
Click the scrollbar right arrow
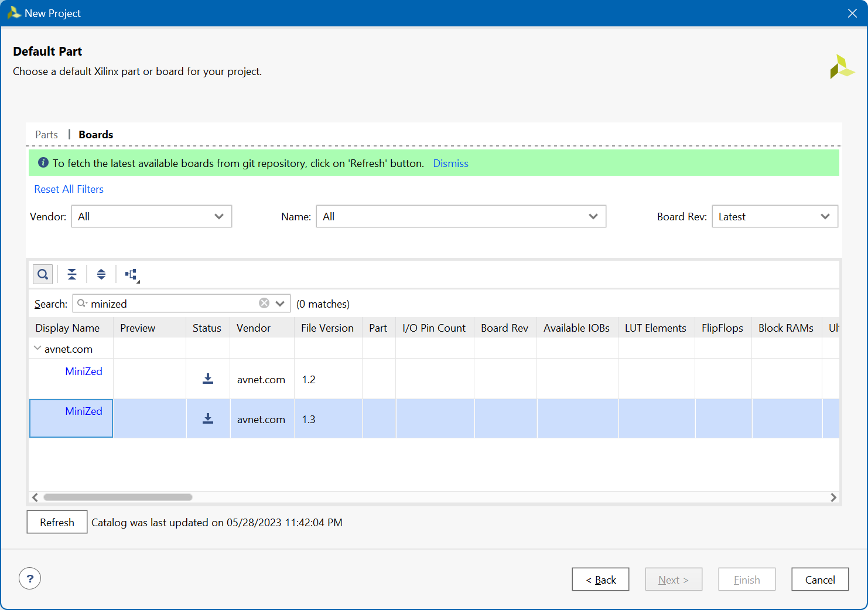coord(833,497)
